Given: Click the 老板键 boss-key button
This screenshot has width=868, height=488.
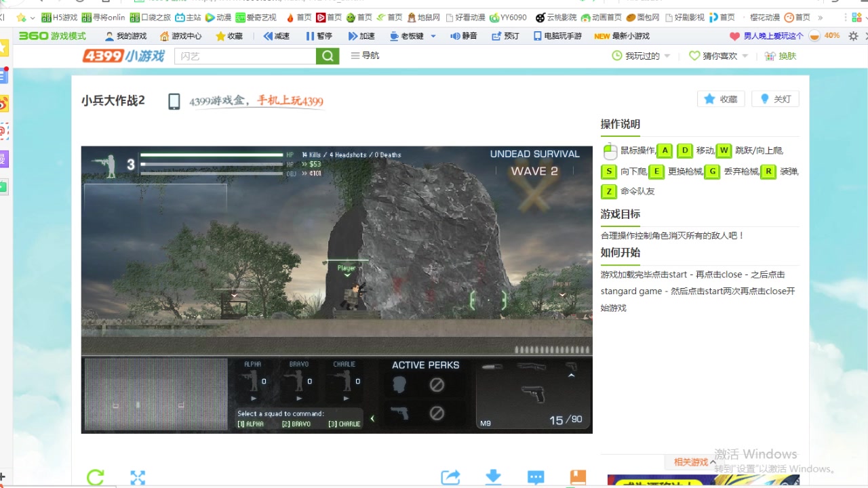Looking at the screenshot, I should 407,36.
